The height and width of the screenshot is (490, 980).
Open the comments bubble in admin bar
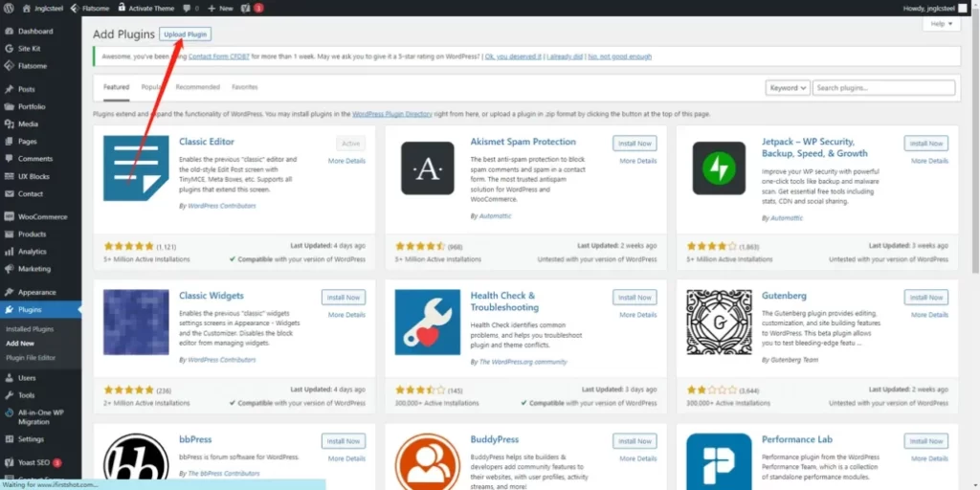coord(191,8)
